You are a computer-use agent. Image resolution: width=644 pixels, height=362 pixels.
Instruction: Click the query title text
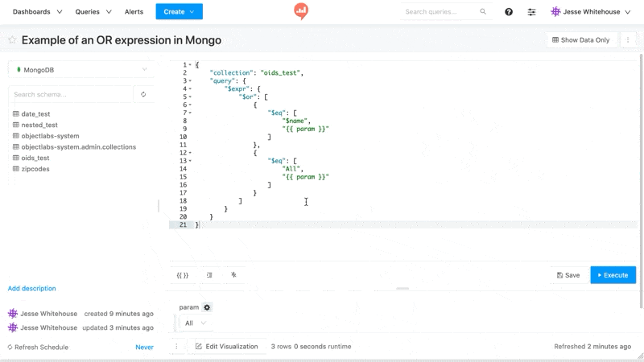point(122,39)
